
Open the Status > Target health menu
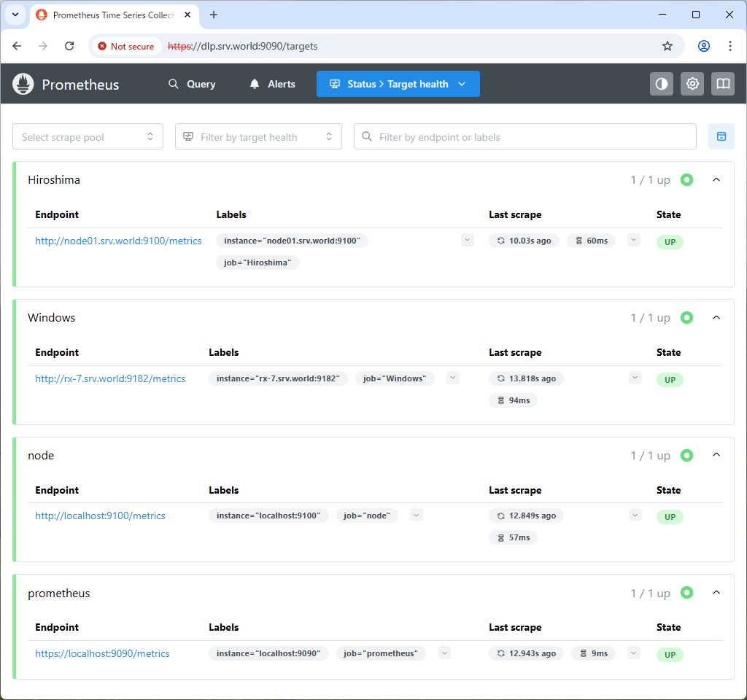(x=398, y=85)
